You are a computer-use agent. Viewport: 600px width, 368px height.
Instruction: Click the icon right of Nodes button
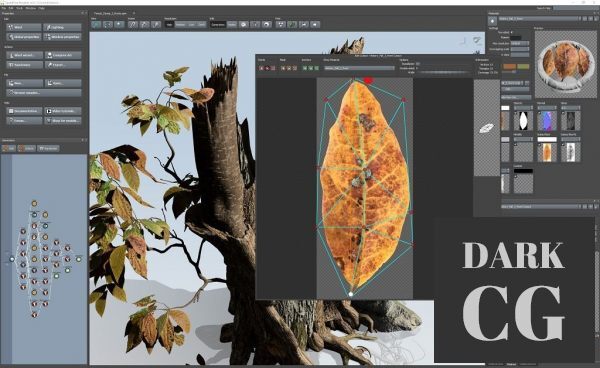point(244,24)
